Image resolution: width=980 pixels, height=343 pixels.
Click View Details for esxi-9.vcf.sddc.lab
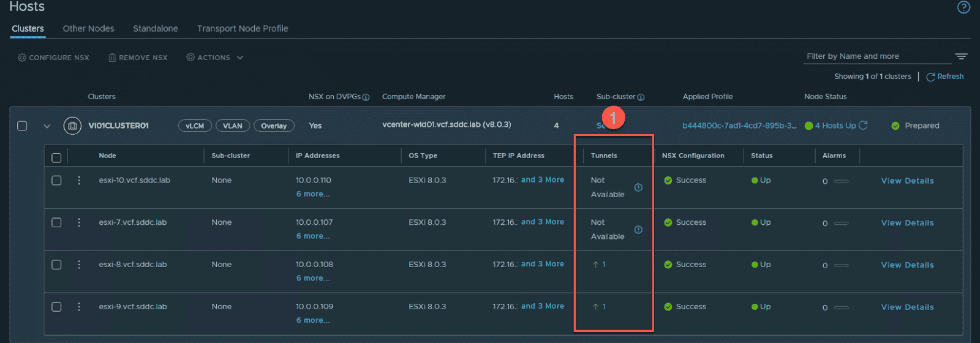click(907, 307)
